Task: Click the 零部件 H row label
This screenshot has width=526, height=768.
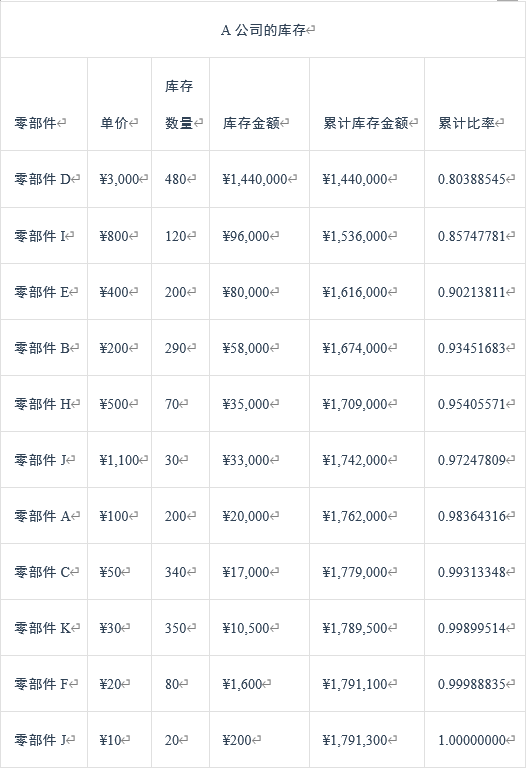Action: tap(43, 404)
